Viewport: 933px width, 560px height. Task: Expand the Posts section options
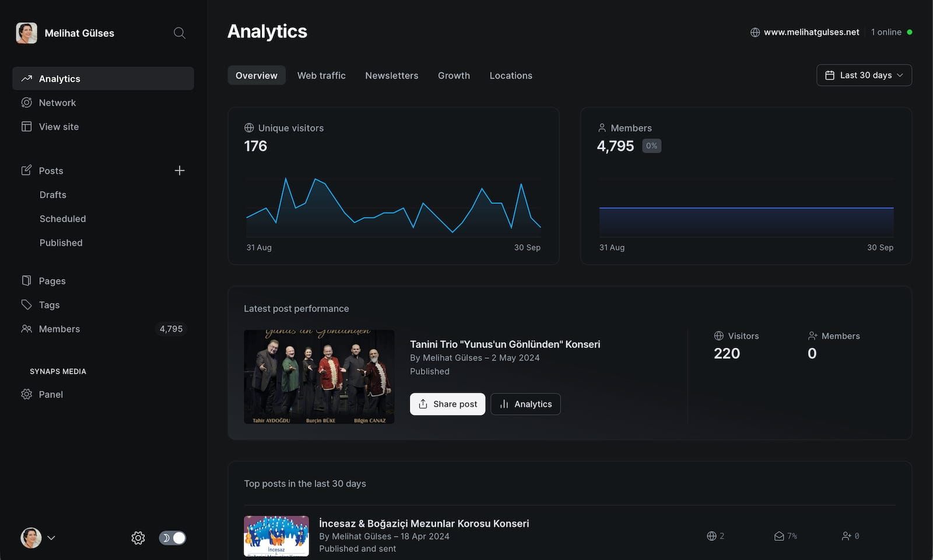(51, 170)
